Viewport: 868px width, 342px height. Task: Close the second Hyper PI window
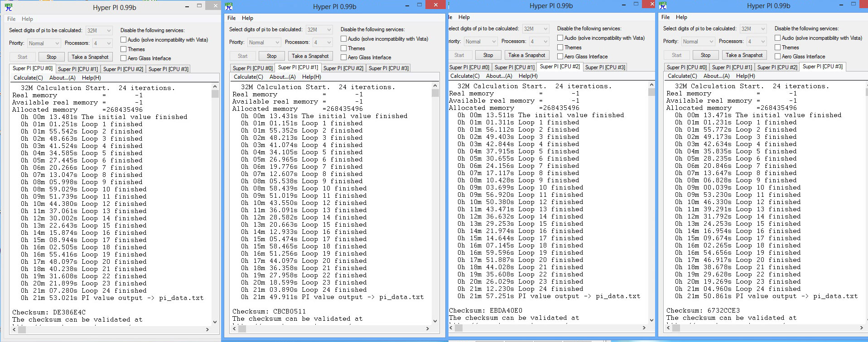click(435, 5)
